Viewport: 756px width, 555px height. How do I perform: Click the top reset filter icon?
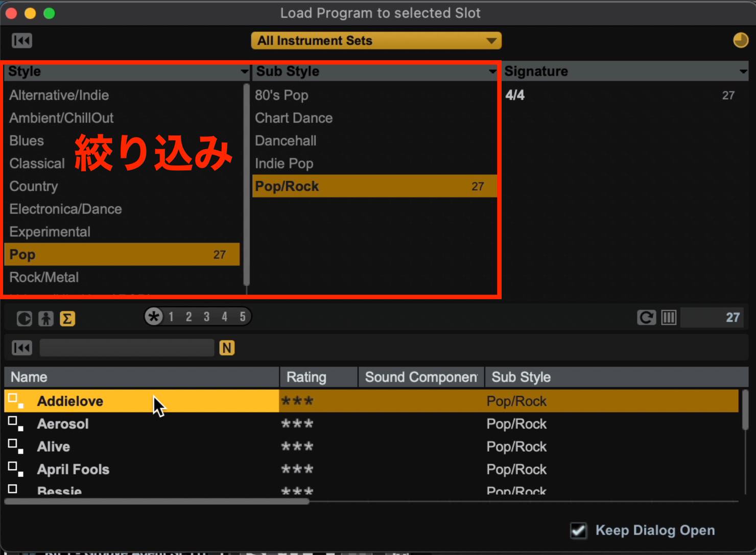pos(22,41)
